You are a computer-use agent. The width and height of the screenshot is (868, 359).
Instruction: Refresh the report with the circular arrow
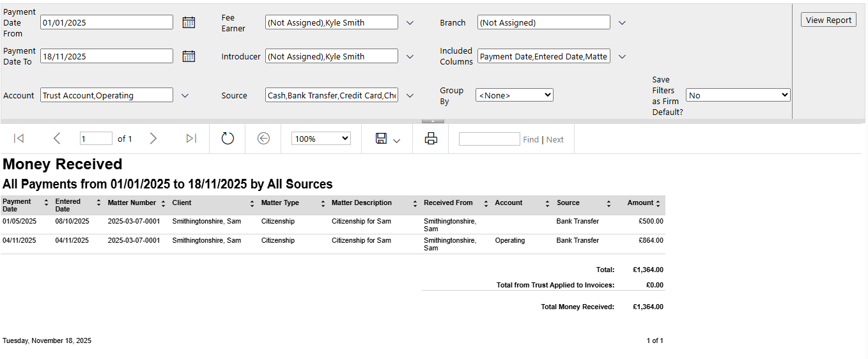pyautogui.click(x=228, y=139)
